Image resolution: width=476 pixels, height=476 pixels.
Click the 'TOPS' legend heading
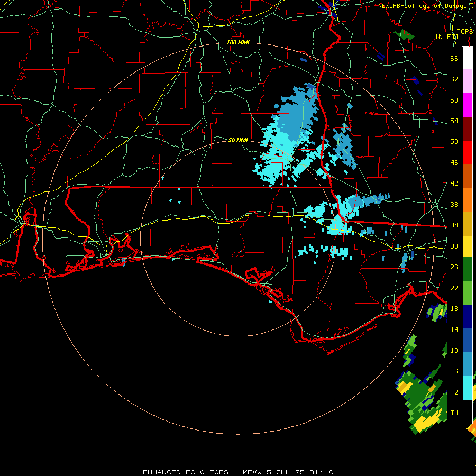pyautogui.click(x=465, y=32)
